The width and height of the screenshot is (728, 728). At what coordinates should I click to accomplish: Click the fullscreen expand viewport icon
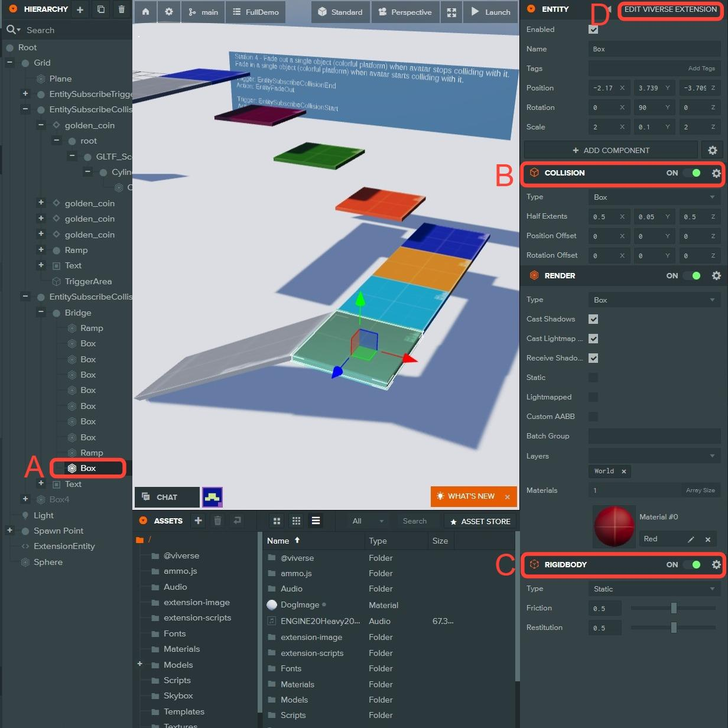pyautogui.click(x=451, y=12)
